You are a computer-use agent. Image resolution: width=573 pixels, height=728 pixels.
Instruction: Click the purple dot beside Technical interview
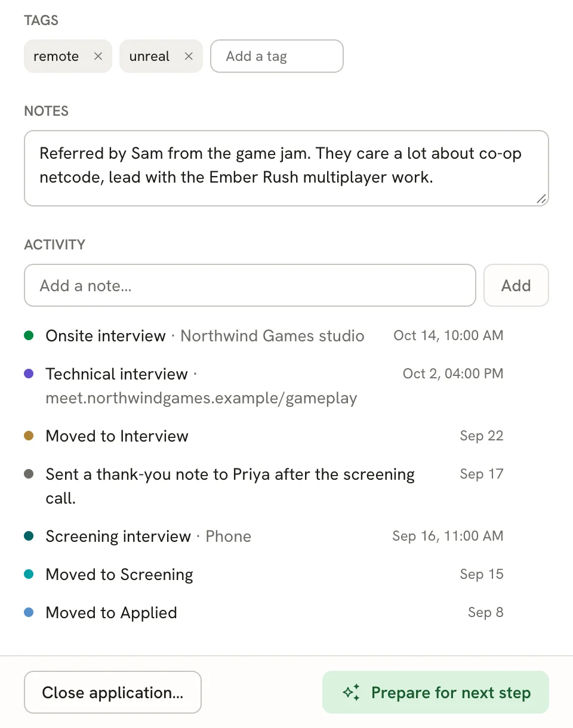(29, 374)
